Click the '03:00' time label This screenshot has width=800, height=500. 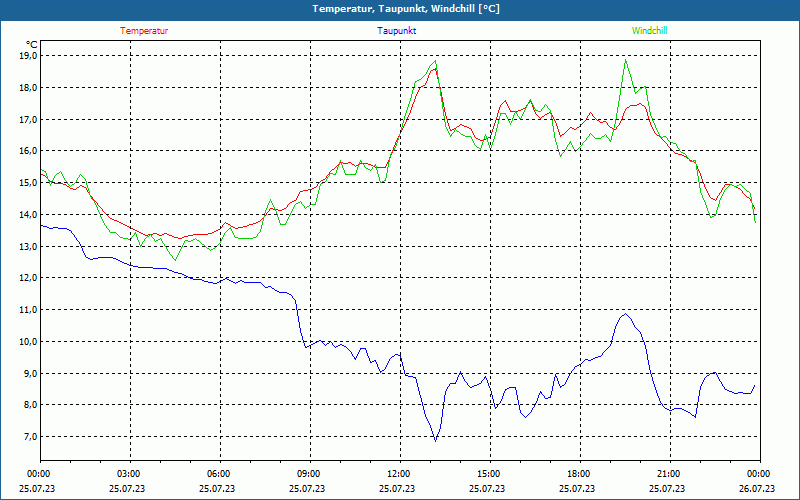pos(130,474)
